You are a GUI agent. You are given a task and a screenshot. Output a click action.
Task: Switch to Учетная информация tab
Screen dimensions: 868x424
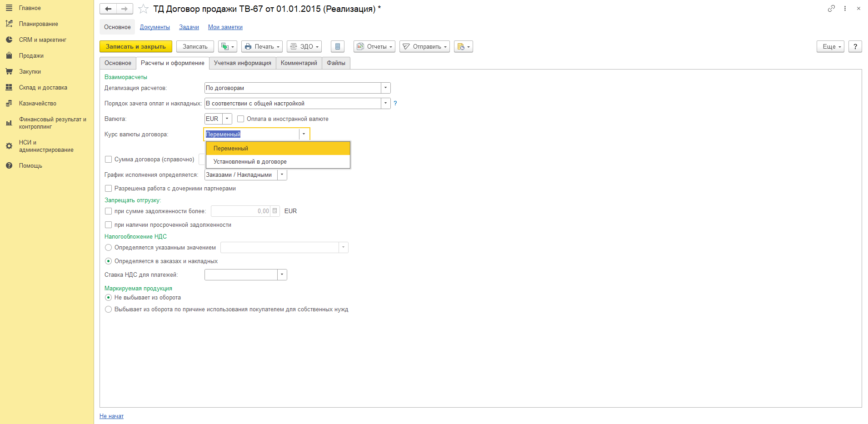(243, 63)
